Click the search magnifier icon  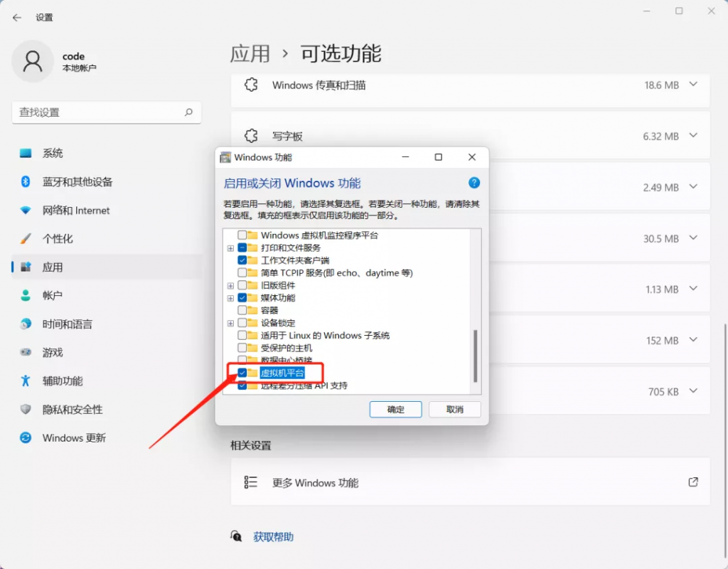pyautogui.click(x=188, y=112)
